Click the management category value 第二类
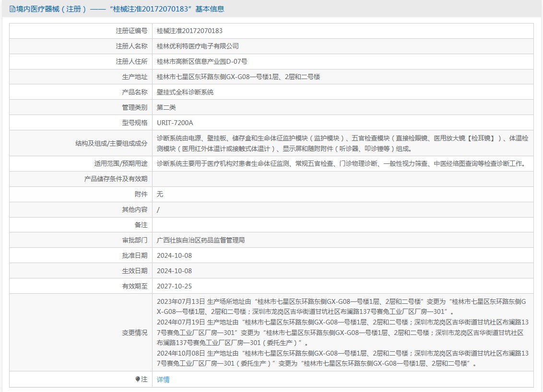Viewport: 543px width, 392px height. [166, 107]
